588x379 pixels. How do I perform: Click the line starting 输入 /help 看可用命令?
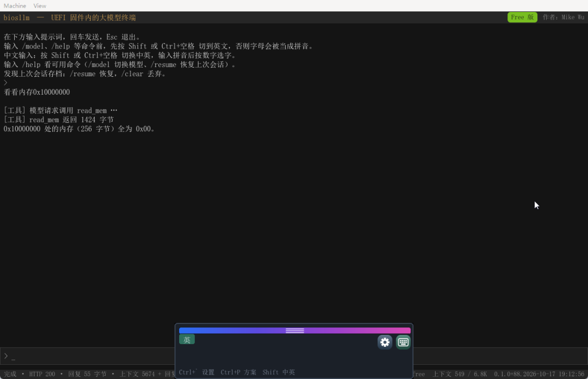[120, 65]
